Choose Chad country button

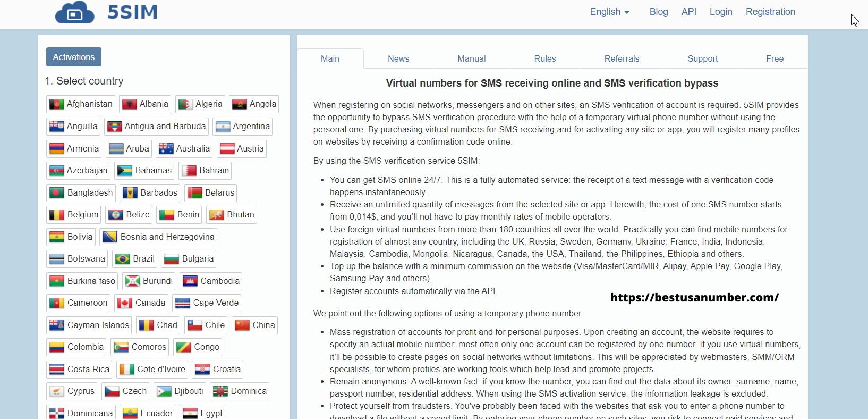coord(158,325)
